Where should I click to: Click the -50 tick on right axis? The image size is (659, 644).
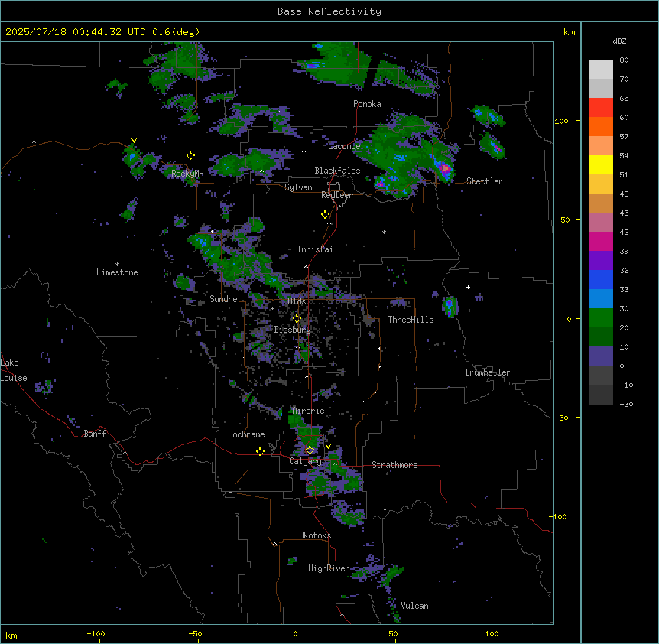click(x=561, y=418)
